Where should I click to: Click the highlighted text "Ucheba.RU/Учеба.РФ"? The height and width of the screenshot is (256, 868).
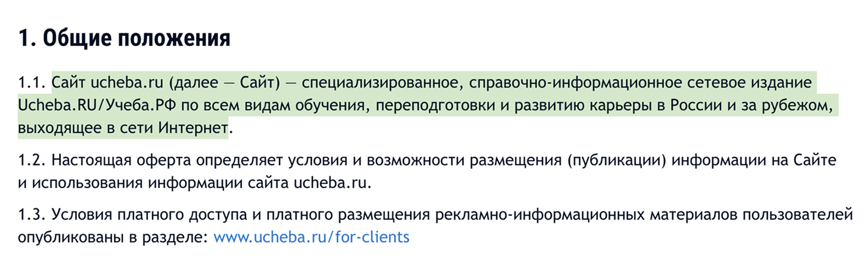96,105
